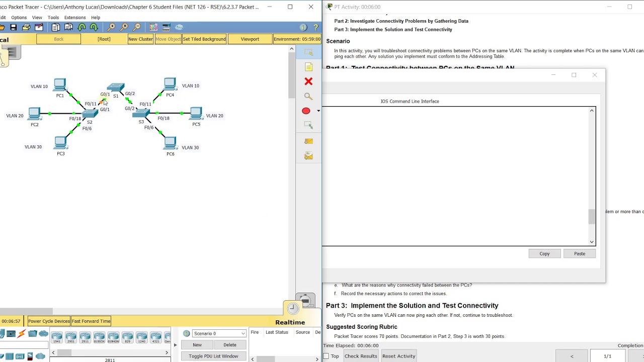Choose the Place Note tool
This screenshot has height=362, width=644.
click(x=308, y=67)
